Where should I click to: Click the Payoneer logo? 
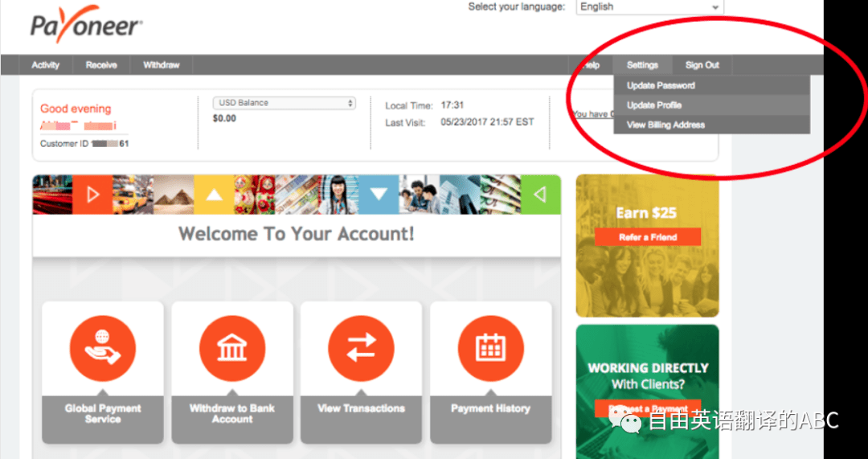86,24
